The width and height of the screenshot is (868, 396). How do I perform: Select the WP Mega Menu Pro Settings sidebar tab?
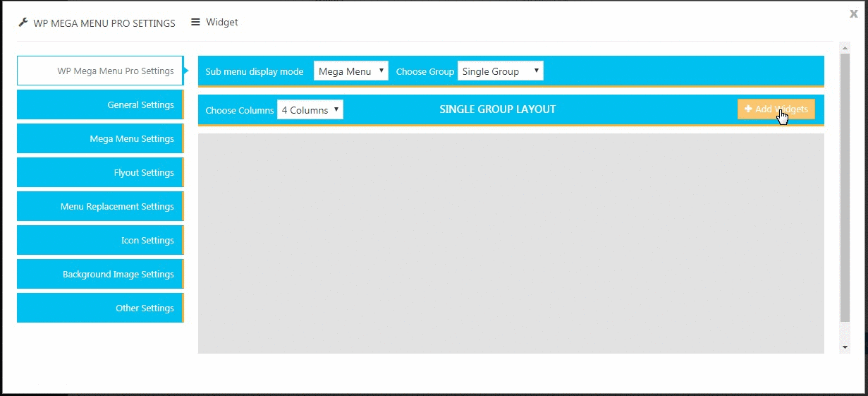point(100,71)
